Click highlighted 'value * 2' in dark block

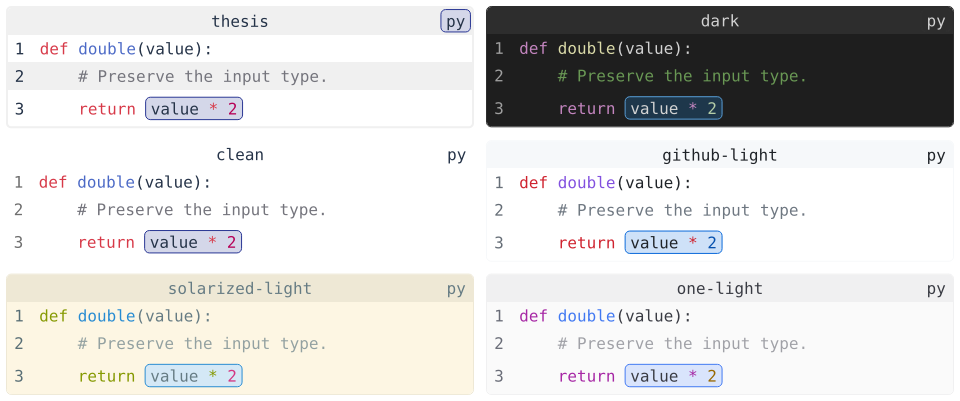click(x=673, y=108)
